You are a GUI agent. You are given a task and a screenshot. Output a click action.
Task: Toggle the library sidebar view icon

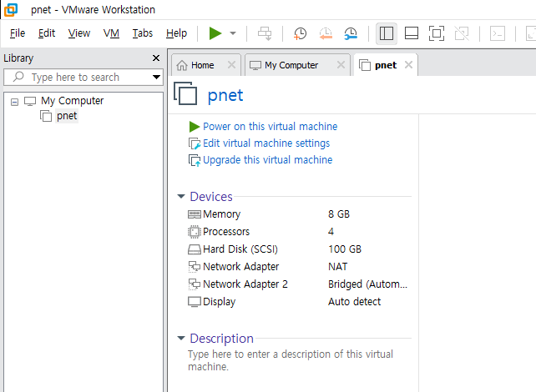tap(387, 33)
